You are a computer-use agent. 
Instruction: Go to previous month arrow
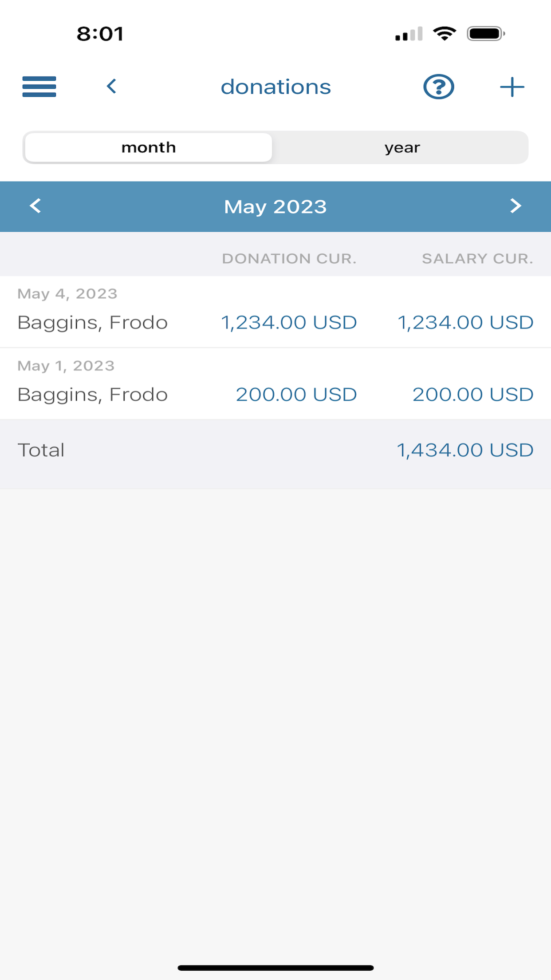click(x=35, y=206)
